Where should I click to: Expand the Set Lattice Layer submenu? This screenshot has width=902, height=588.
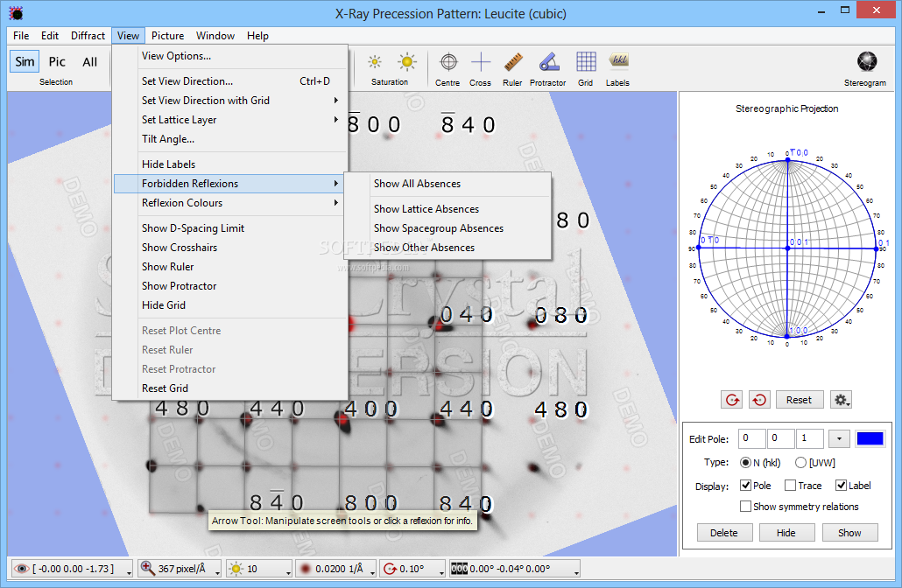[230, 120]
